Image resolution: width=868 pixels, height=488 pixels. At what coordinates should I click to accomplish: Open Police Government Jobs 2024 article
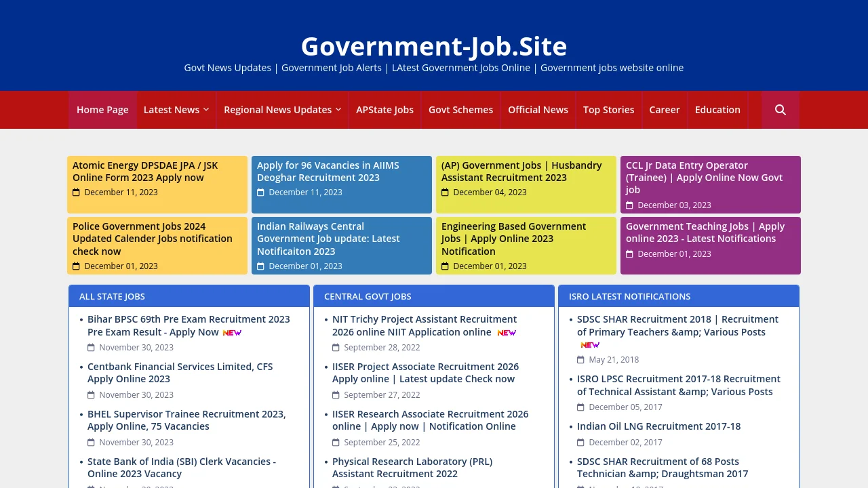(152, 239)
